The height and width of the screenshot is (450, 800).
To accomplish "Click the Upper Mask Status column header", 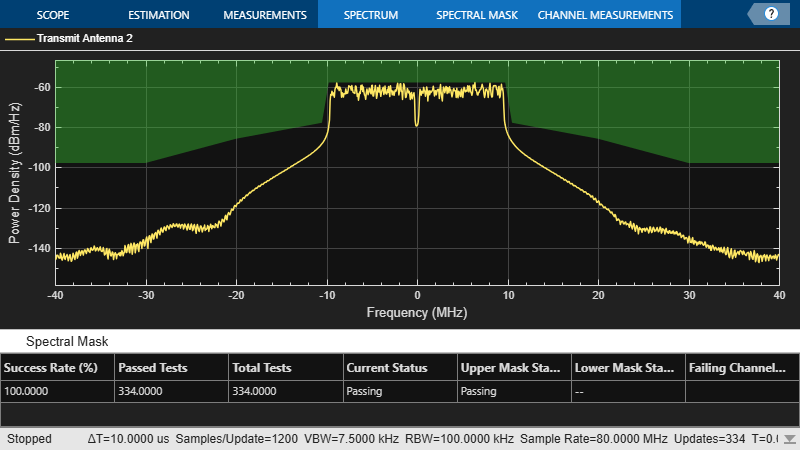I will click(512, 367).
